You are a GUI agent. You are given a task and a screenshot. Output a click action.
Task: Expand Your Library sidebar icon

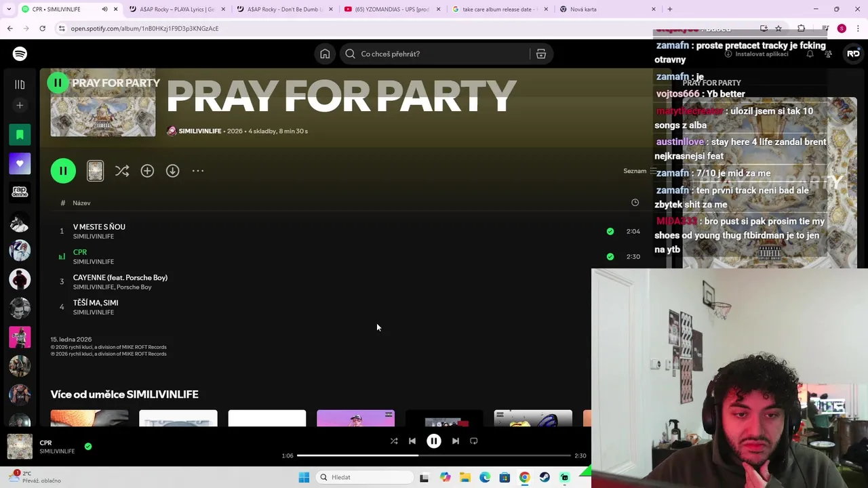(20, 85)
